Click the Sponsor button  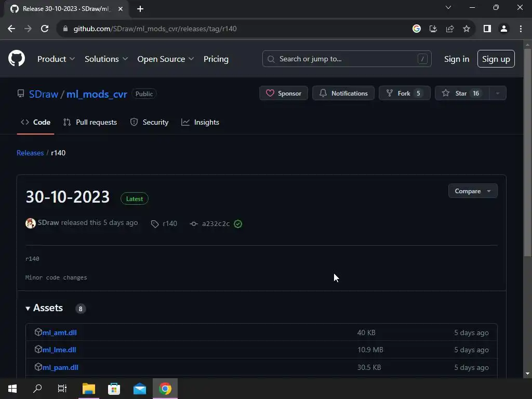pyautogui.click(x=284, y=94)
